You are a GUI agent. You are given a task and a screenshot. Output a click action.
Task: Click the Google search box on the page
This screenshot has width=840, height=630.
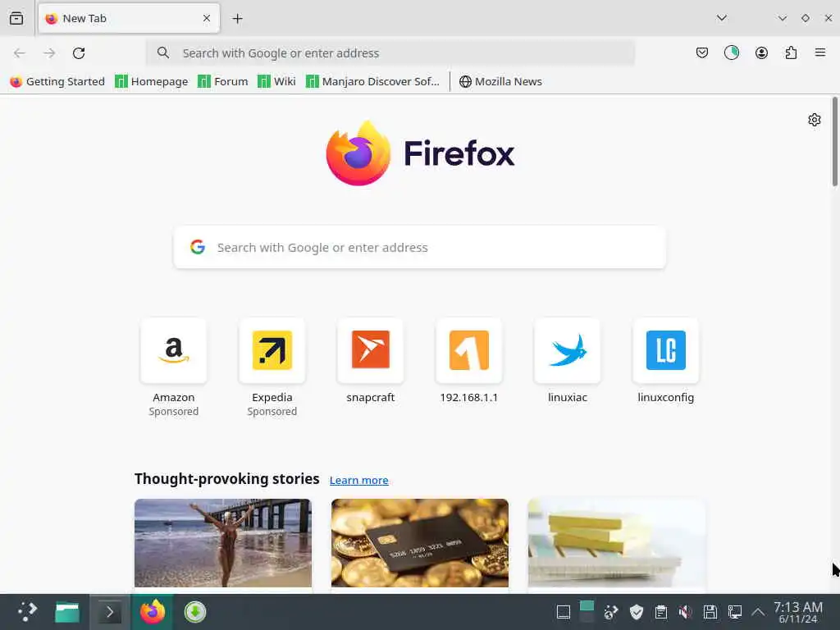pyautogui.click(x=419, y=247)
